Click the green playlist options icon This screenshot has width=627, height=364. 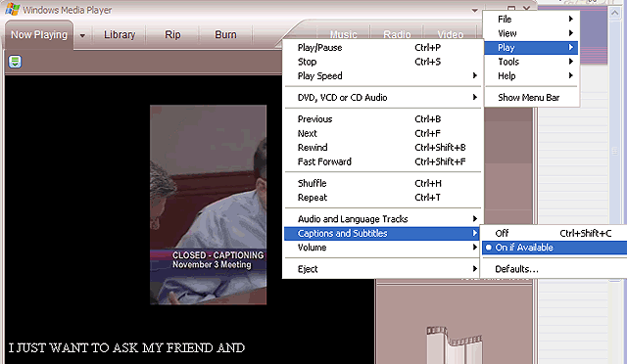tap(15, 62)
